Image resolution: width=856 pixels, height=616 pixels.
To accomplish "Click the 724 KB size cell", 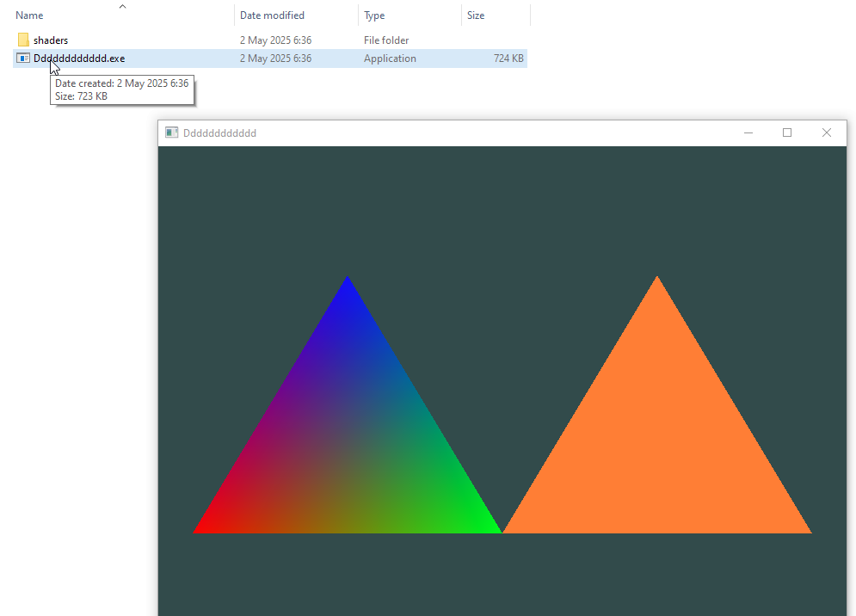I will [508, 59].
